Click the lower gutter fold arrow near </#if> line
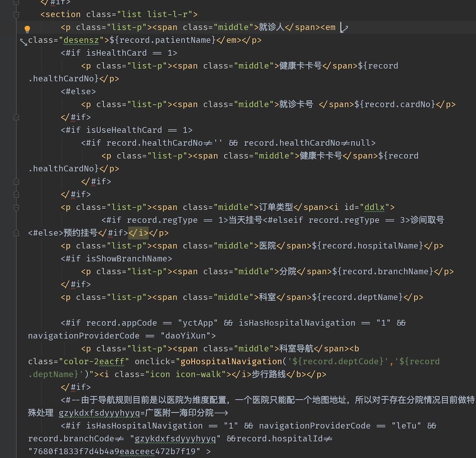Viewport: 476px width, 458px height. click(x=16, y=194)
